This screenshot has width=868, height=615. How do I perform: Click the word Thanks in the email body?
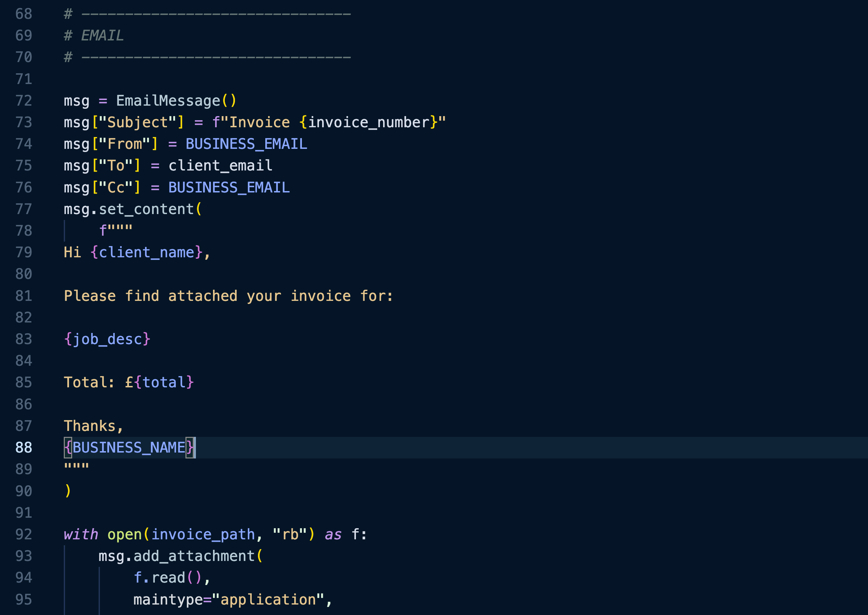90,426
